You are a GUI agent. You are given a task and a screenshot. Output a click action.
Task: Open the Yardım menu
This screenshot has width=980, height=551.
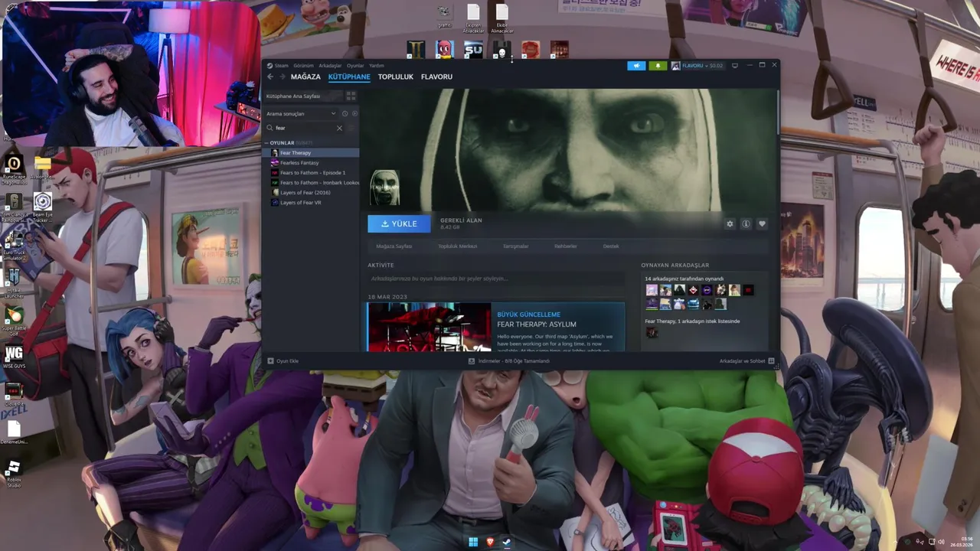pyautogui.click(x=377, y=66)
